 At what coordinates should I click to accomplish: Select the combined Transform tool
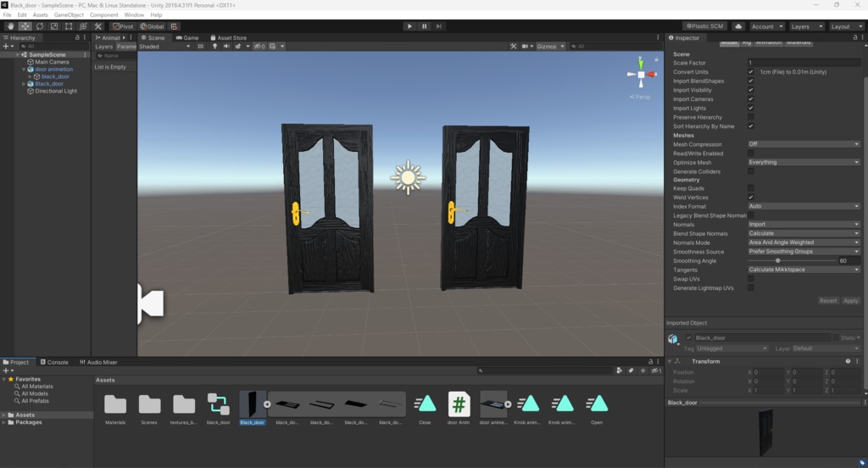click(83, 26)
